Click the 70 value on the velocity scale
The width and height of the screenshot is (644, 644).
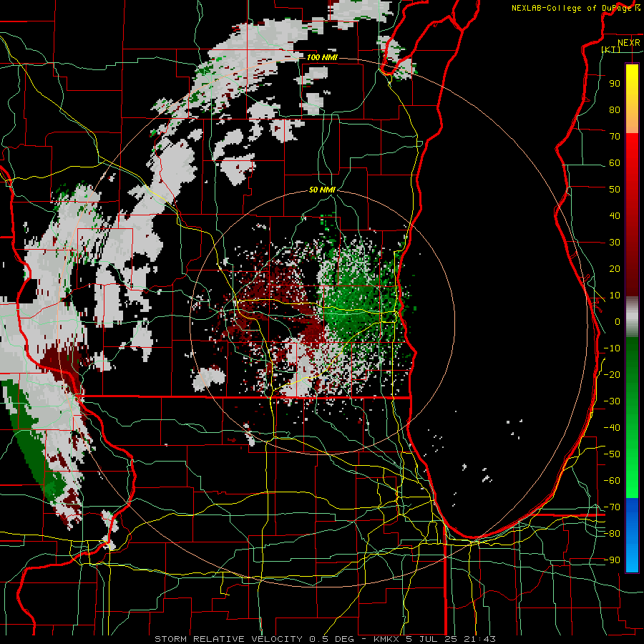tap(615, 137)
